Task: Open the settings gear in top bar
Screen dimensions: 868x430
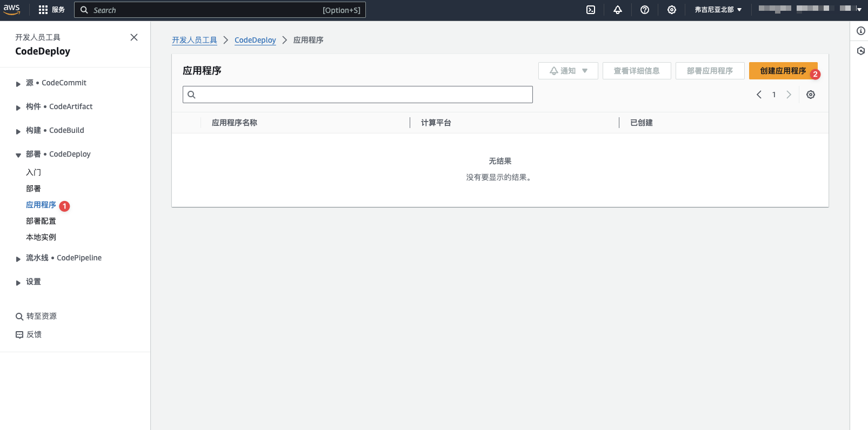Action: click(672, 10)
